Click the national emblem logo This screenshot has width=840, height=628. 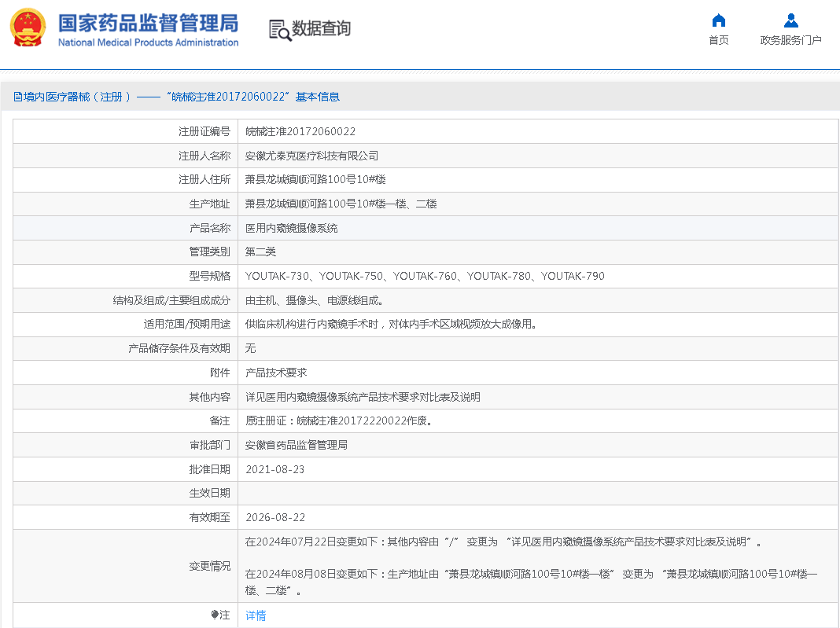click(28, 29)
